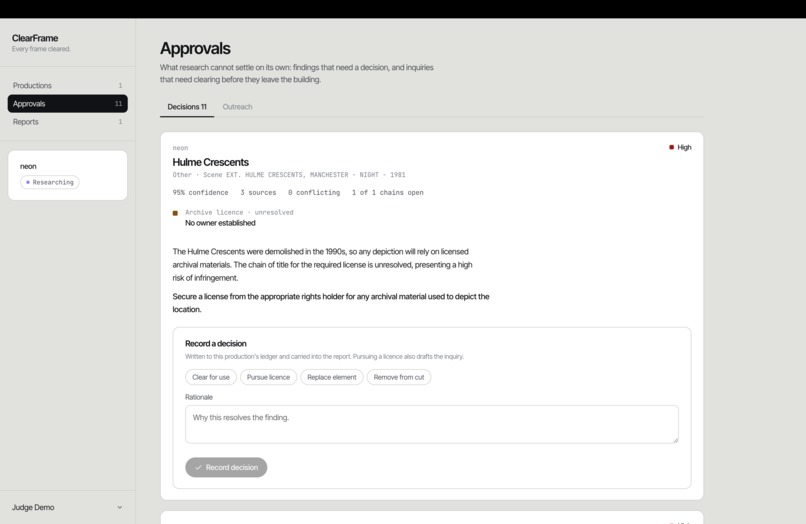
Task: Click the ClearFrame logo text
Action: point(35,38)
